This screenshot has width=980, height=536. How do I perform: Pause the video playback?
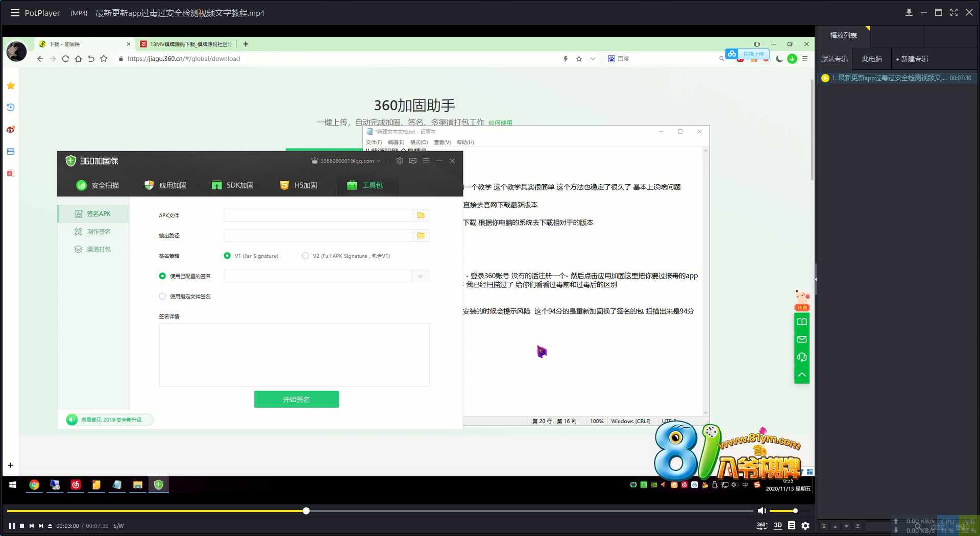click(x=12, y=526)
